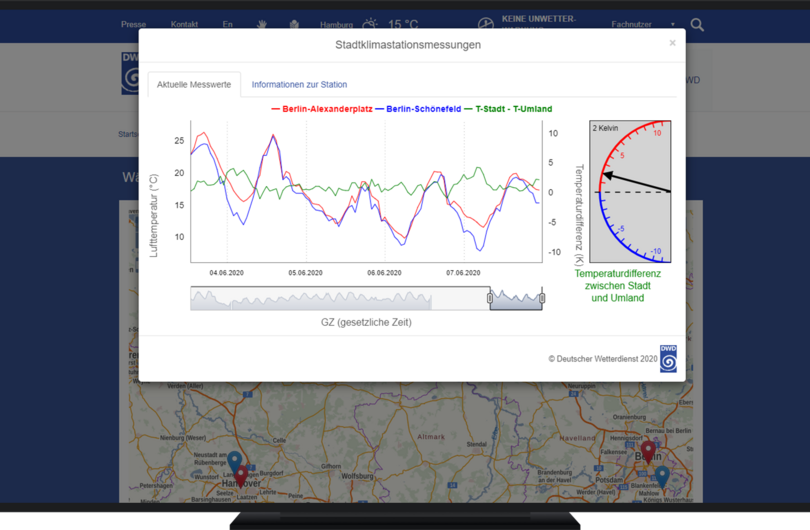Click the storm warning gauge icon
The height and width of the screenshot is (530, 810).
point(485,23)
